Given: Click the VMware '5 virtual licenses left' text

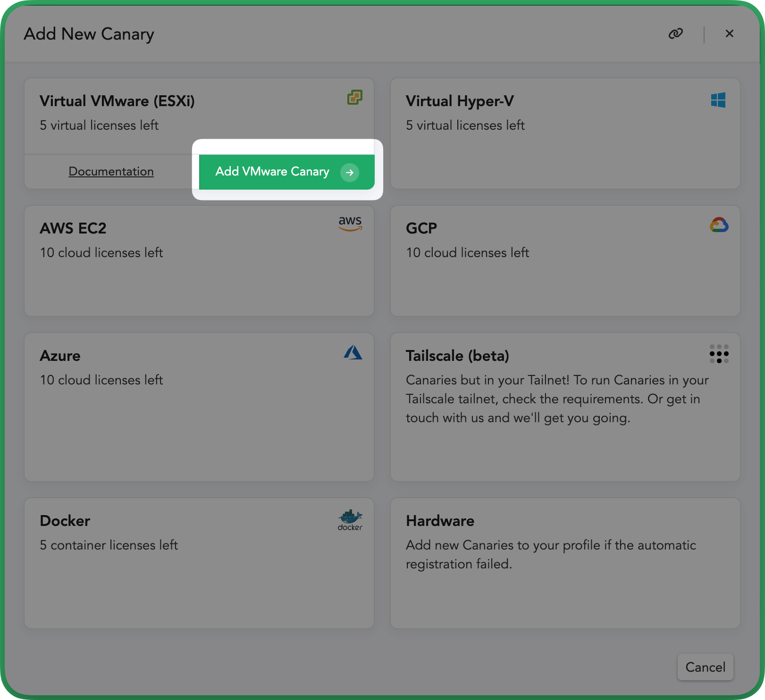Looking at the screenshot, I should pos(99,125).
